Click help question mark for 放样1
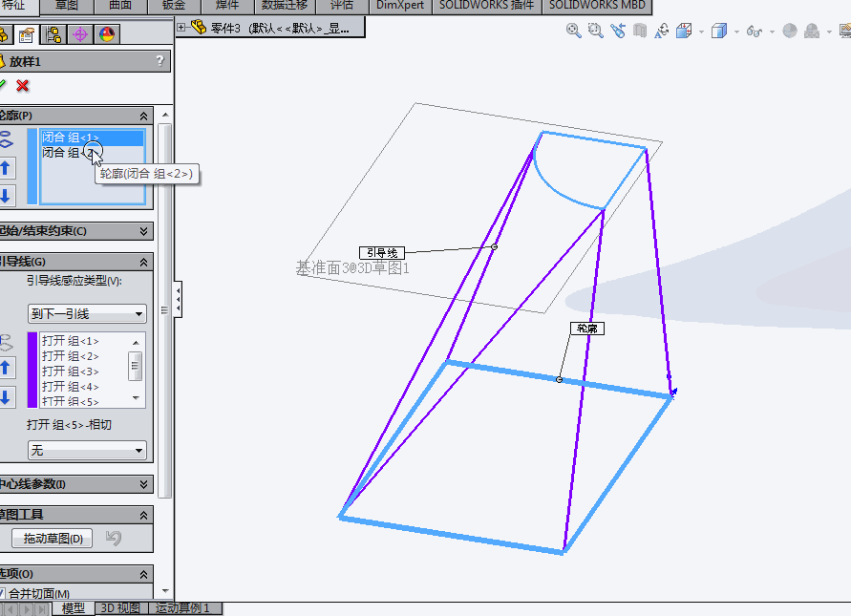 tap(160, 61)
